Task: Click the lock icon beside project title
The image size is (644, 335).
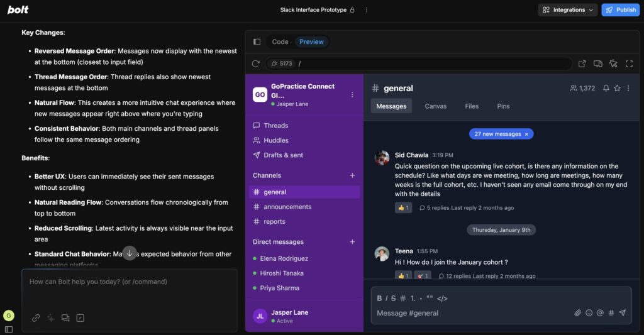Action: (x=352, y=10)
